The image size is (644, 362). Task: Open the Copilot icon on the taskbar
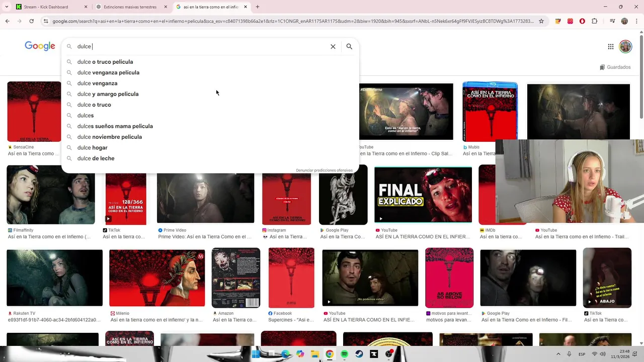(x=300, y=354)
